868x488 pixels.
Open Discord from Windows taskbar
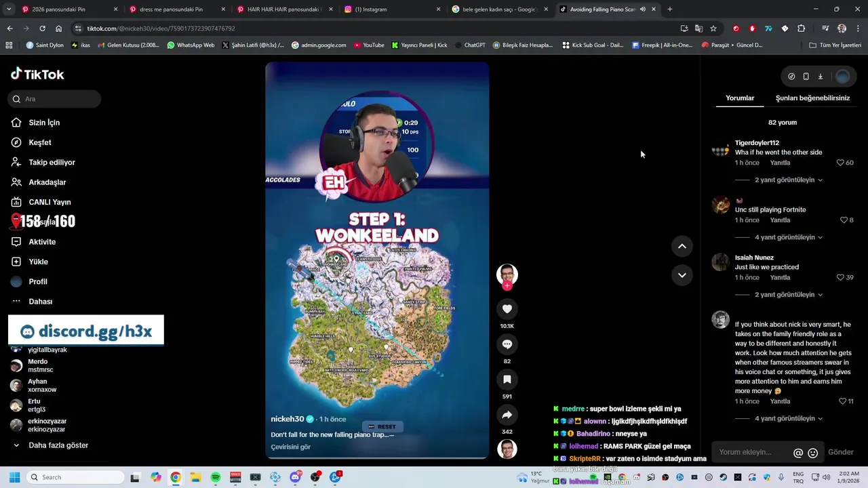pyautogui.click(x=296, y=477)
